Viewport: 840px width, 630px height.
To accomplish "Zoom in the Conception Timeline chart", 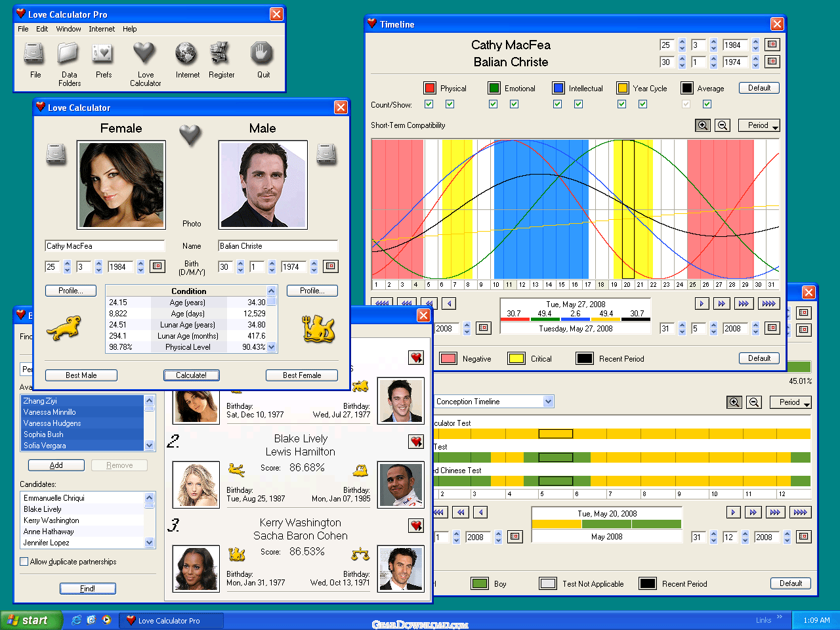I will point(734,402).
